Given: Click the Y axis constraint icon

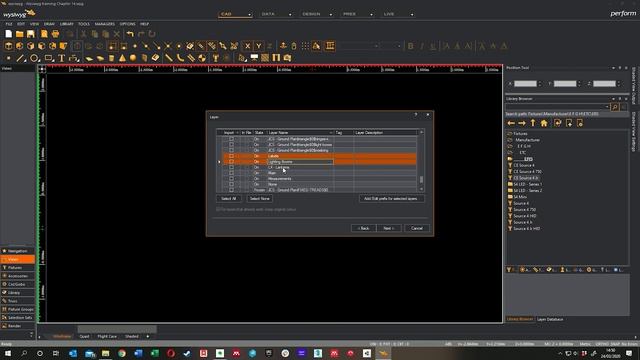Looking at the screenshot, I should tap(258, 46).
